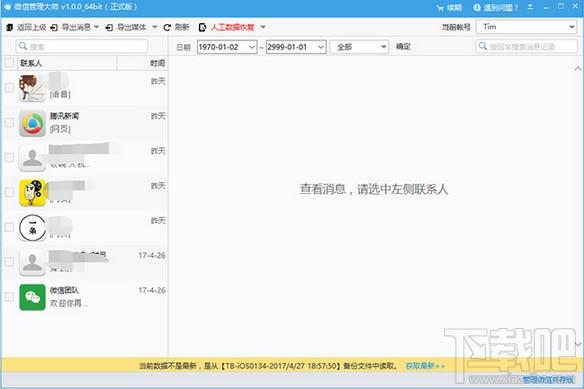Viewport: 584px width, 389px height.
Task: Click the 刷新 toolbar label
Action: pos(182,27)
